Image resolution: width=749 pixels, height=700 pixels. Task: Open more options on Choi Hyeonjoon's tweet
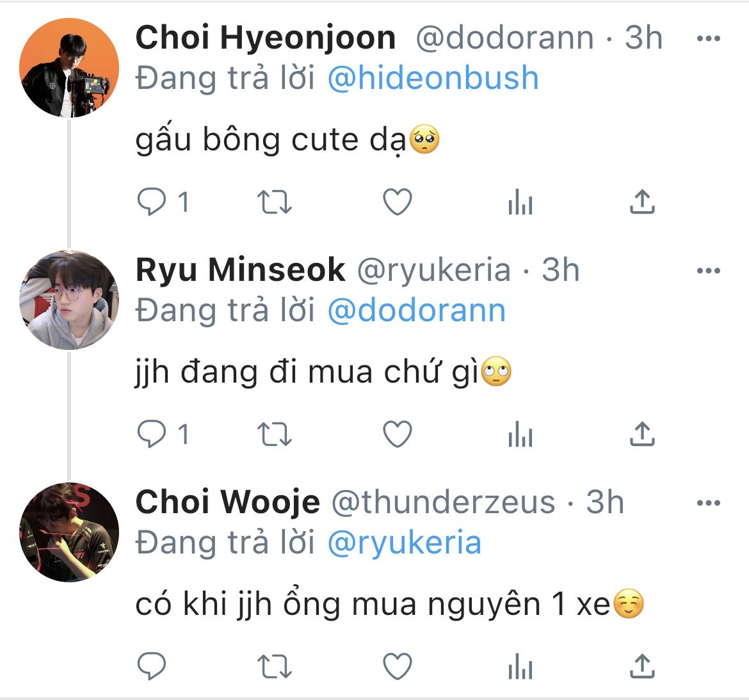(x=708, y=39)
